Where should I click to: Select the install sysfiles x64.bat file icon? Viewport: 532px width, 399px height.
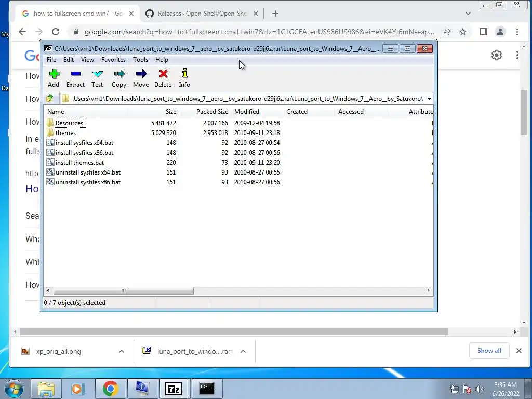click(50, 142)
